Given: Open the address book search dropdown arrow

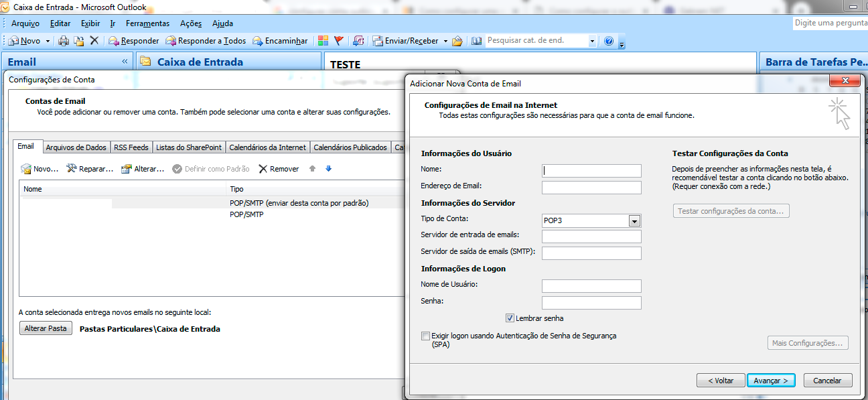Looking at the screenshot, I should pos(592,41).
